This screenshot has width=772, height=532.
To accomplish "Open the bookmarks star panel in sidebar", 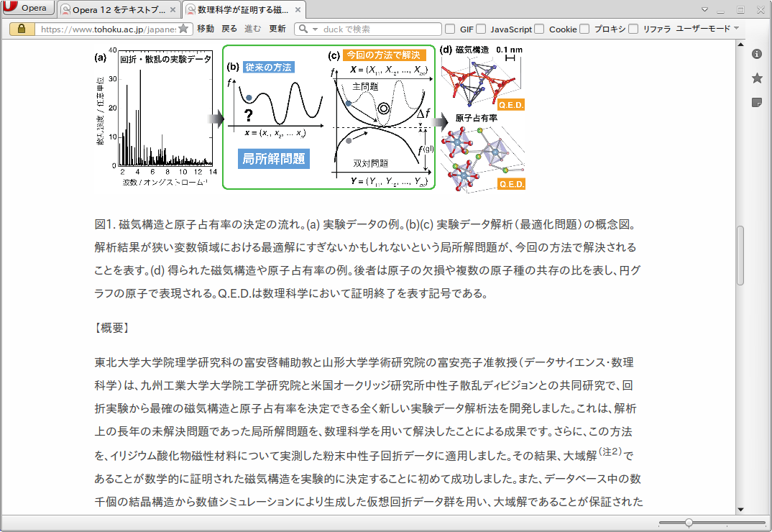I will pos(756,78).
